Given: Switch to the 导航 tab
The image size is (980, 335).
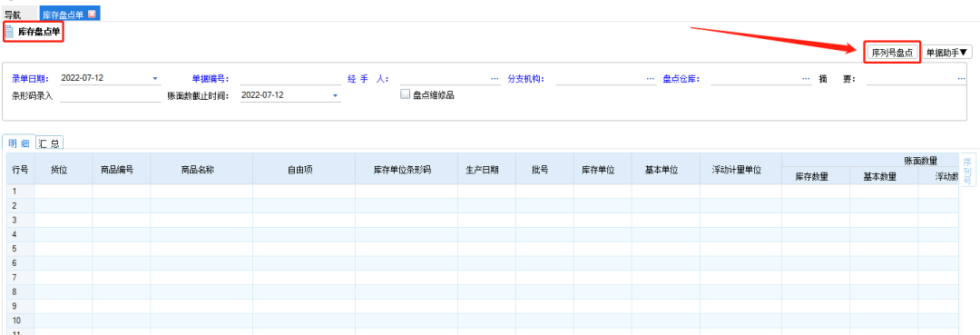Looking at the screenshot, I should click(13, 15).
